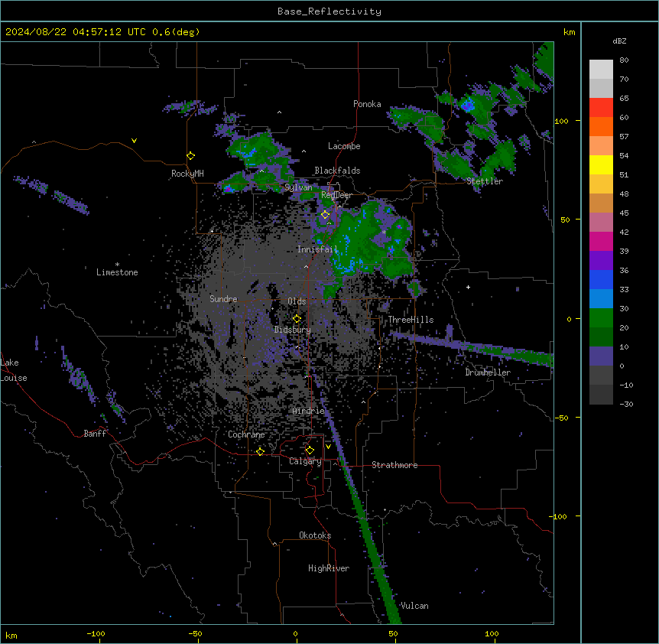Click the ThreeHills city label
The width and height of the screenshot is (659, 644).
click(411, 320)
